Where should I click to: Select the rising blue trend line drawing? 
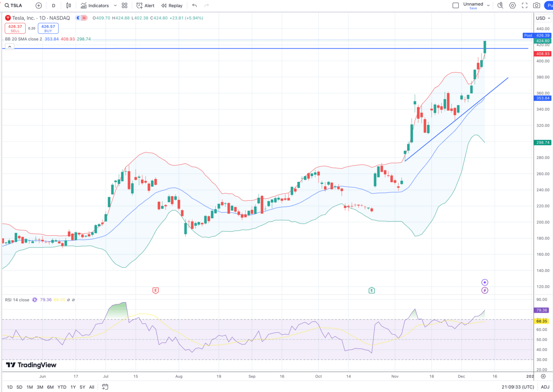click(457, 119)
